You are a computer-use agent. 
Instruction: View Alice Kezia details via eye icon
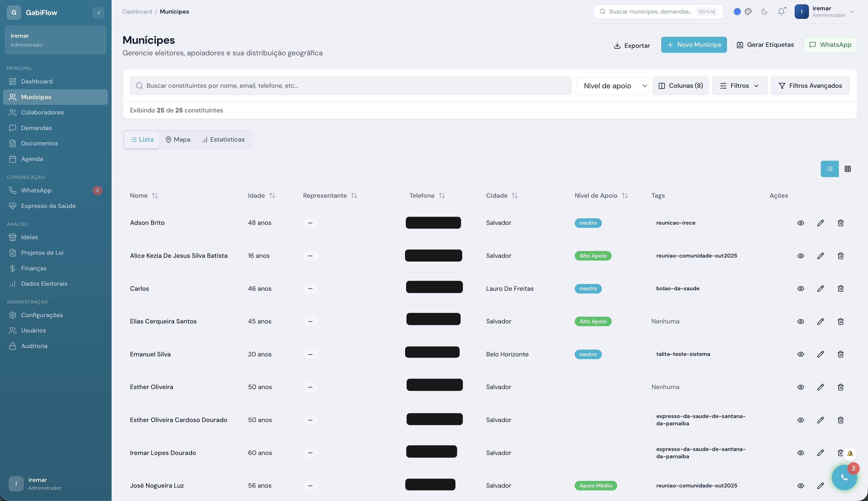point(801,256)
